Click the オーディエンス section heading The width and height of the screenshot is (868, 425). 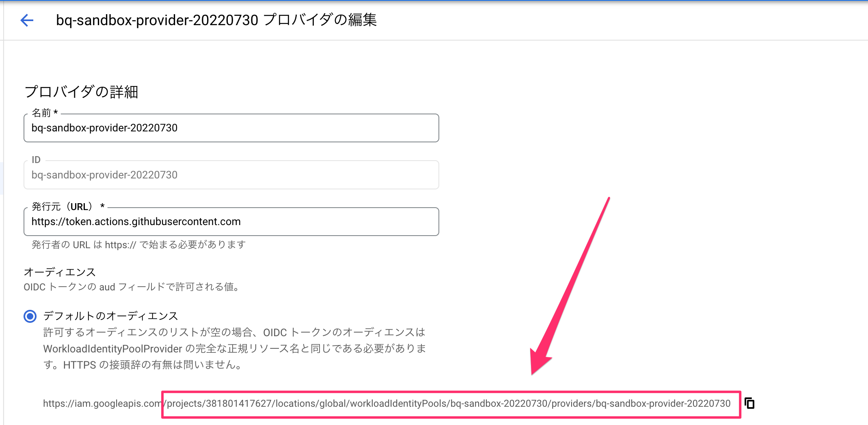click(60, 272)
